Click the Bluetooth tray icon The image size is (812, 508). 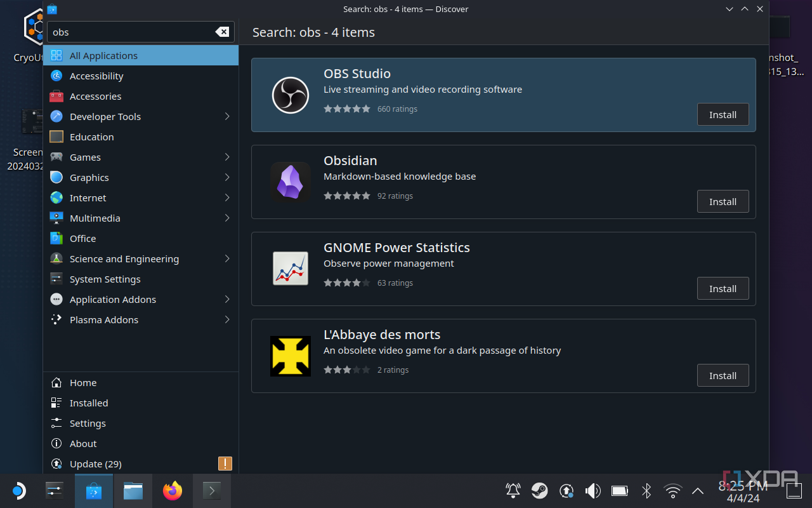(x=646, y=490)
